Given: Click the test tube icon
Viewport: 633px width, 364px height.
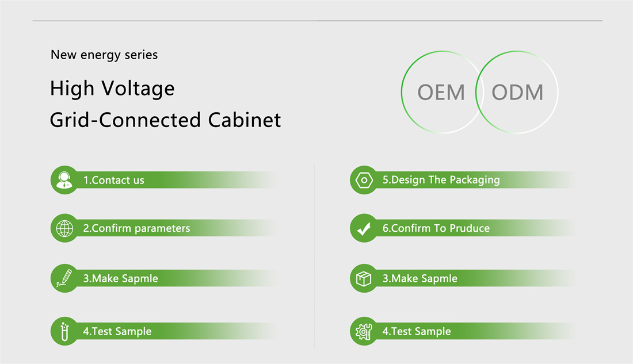Looking at the screenshot, I should tap(64, 331).
